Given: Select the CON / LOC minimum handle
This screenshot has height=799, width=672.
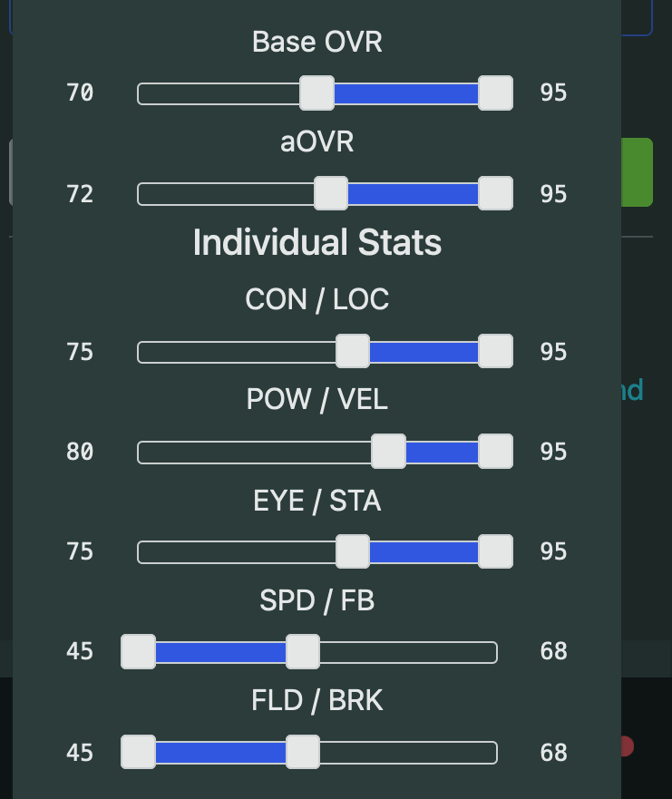Looking at the screenshot, I should [353, 351].
